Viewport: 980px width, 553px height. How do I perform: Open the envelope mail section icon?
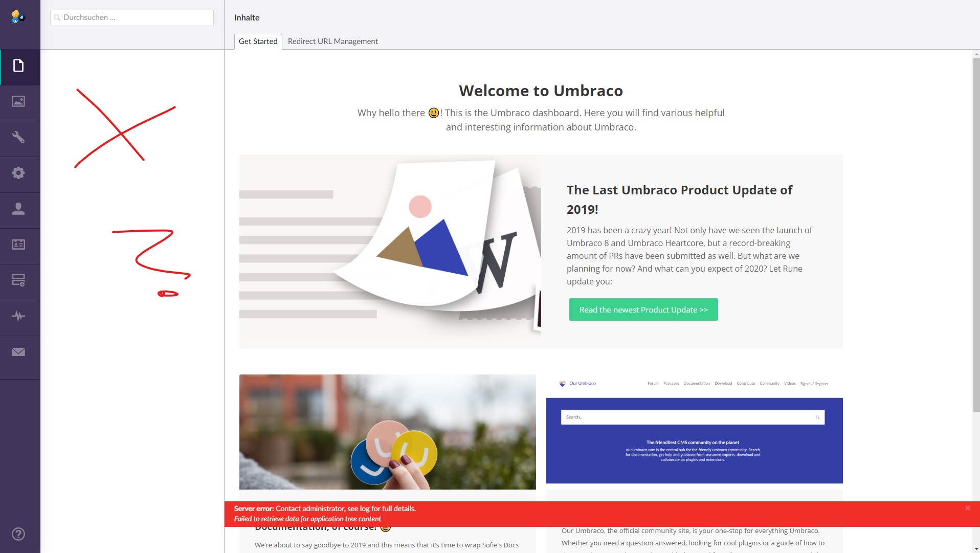coord(18,352)
